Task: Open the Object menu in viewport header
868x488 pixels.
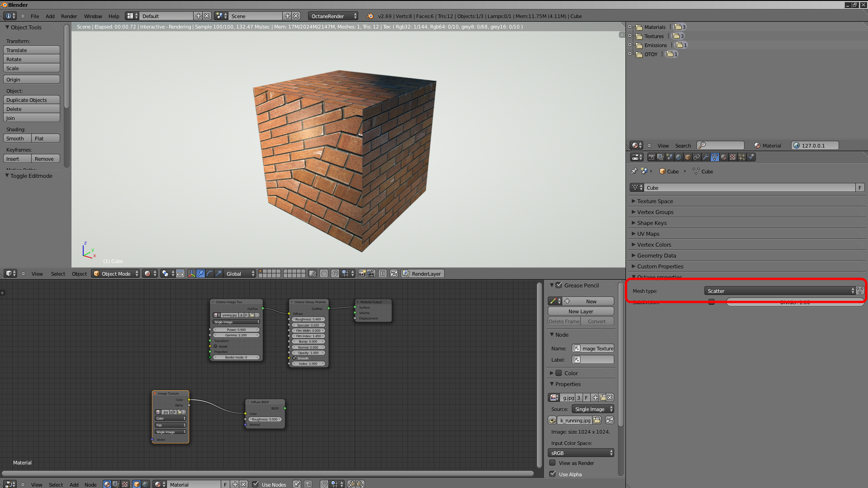Action: [79, 273]
